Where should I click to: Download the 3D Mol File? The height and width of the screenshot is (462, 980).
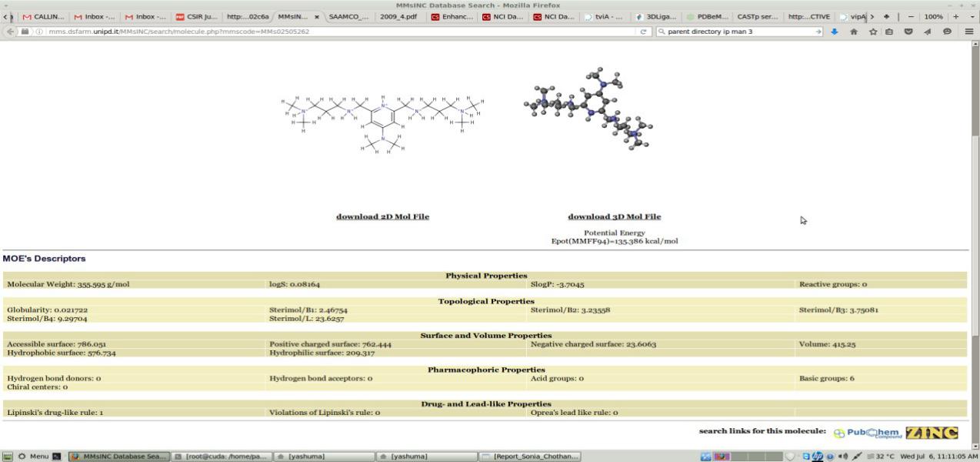[x=614, y=216]
